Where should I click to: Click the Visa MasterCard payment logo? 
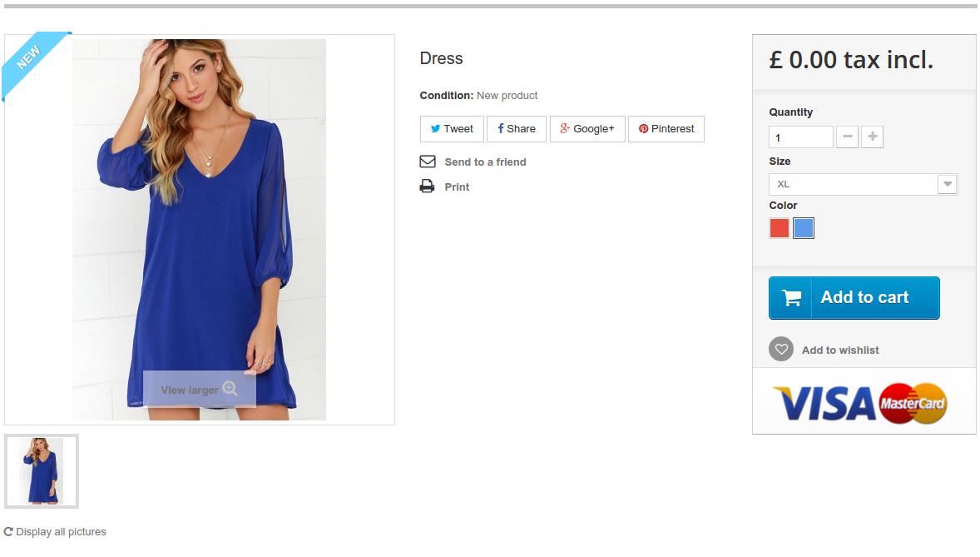point(860,404)
